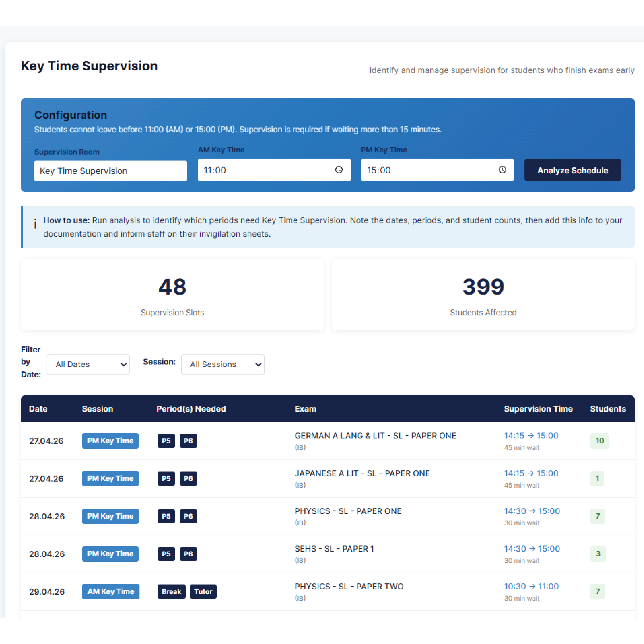This screenshot has width=644, height=644.
Task: Click the Exam column header
Action: click(305, 409)
